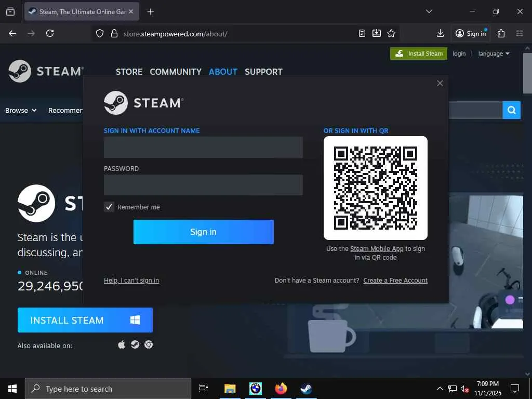Viewport: 532px width, 399px height.
Task: Click Create a Free Account link
Action: point(395,280)
